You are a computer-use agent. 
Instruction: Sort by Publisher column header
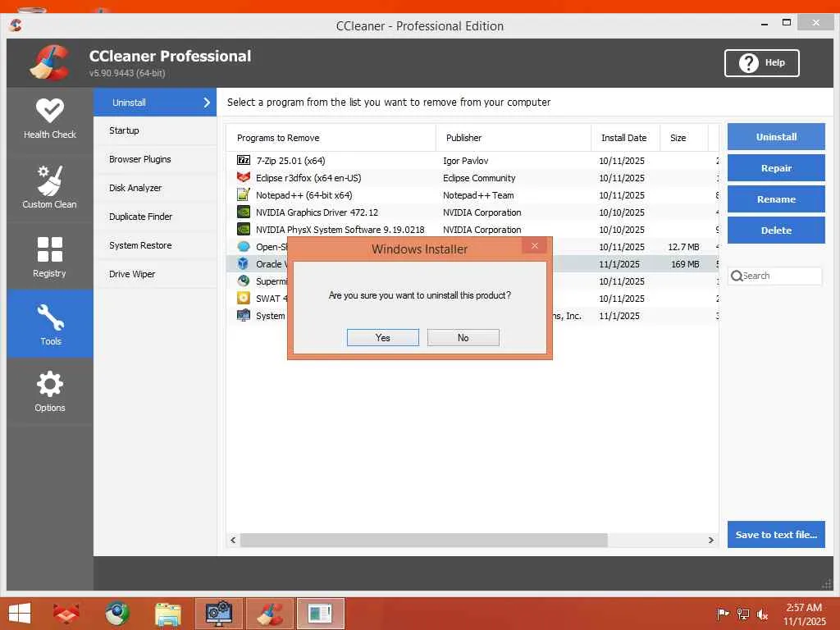click(514, 138)
